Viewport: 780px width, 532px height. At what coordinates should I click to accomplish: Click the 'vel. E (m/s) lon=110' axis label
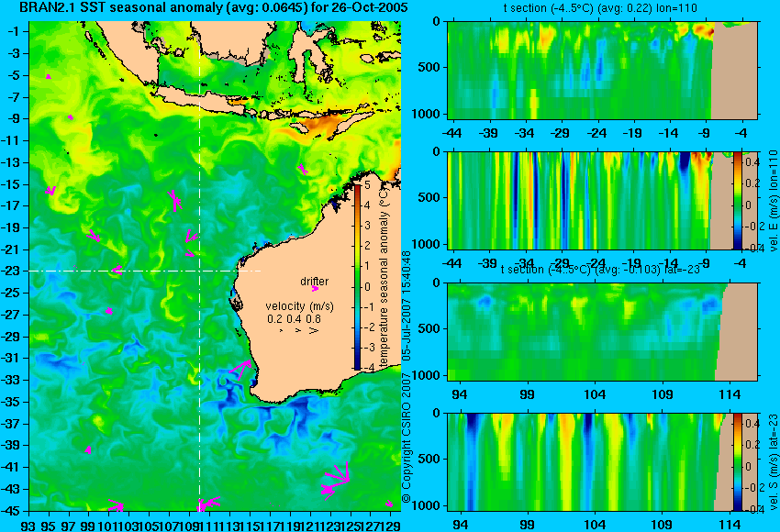click(x=773, y=201)
